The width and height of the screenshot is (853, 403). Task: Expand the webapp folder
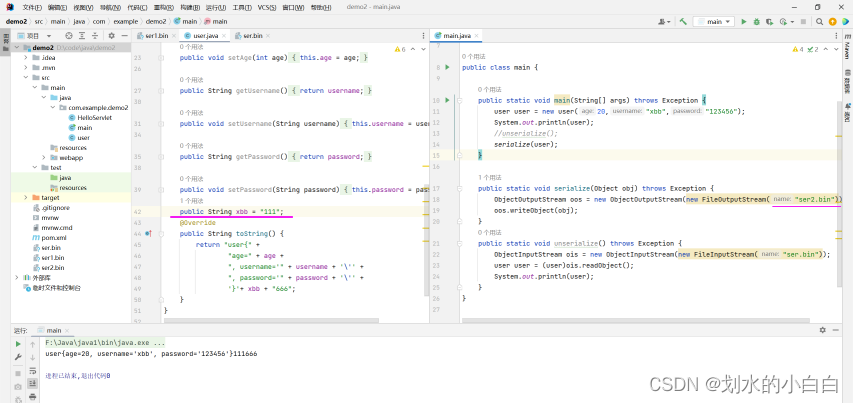pyautogui.click(x=44, y=158)
